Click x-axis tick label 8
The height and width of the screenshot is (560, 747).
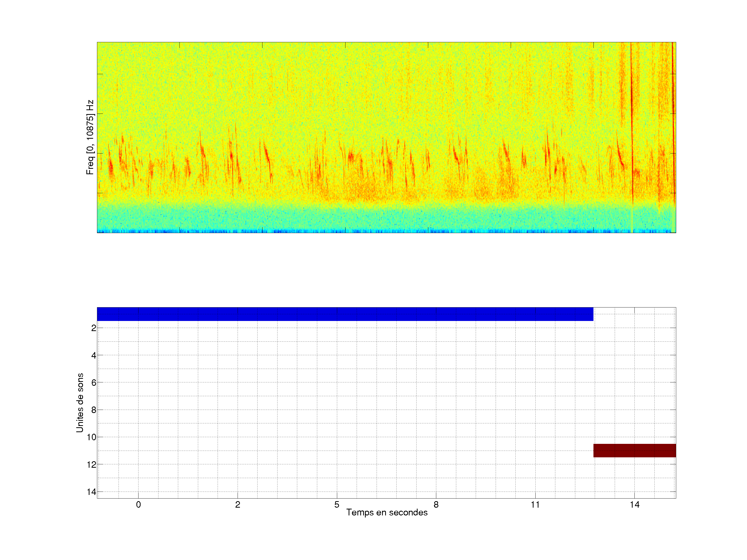pos(436,505)
